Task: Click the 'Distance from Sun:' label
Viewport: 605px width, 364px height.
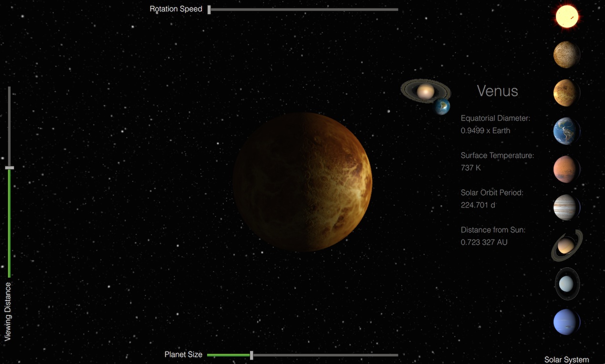Action: point(493,229)
